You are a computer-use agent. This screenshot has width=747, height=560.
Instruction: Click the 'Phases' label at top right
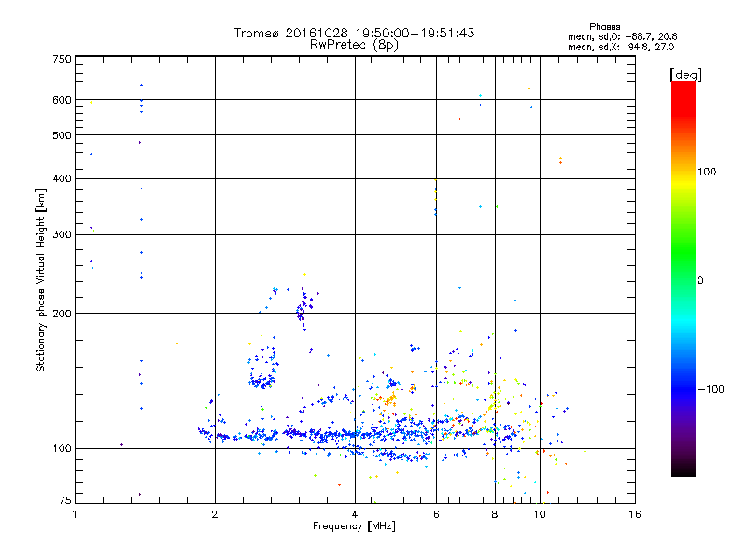coord(604,27)
